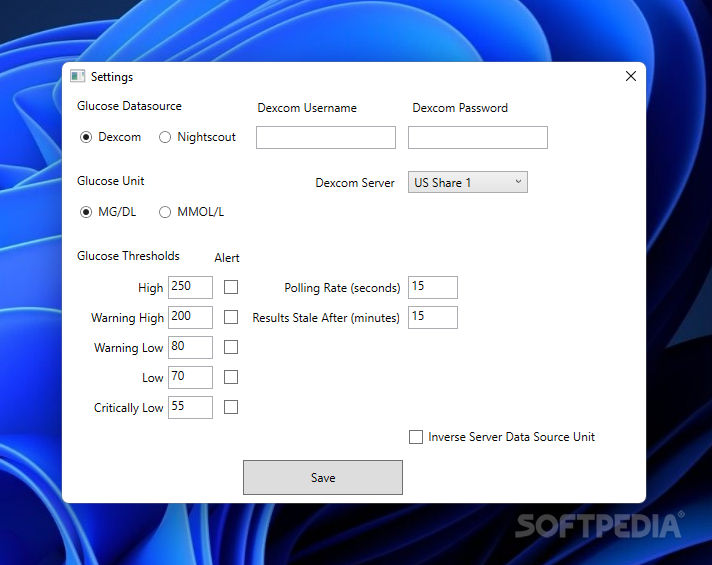
Task: Click the Alert column heading
Action: click(227, 258)
